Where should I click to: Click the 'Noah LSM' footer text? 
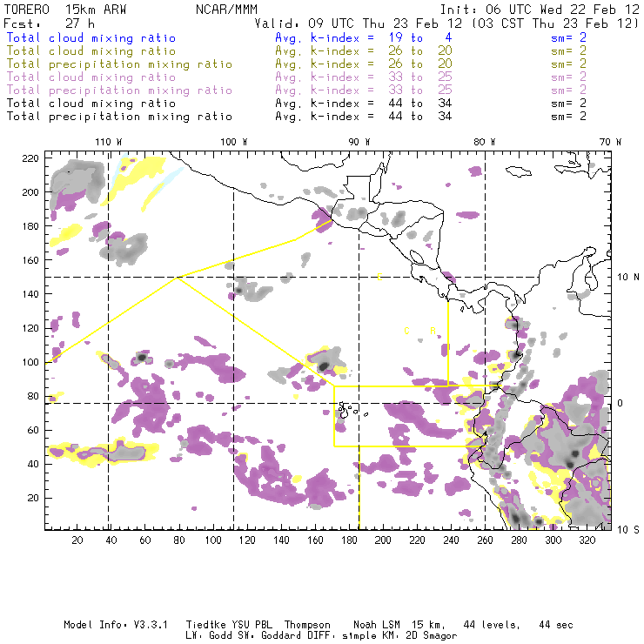[x=377, y=625]
